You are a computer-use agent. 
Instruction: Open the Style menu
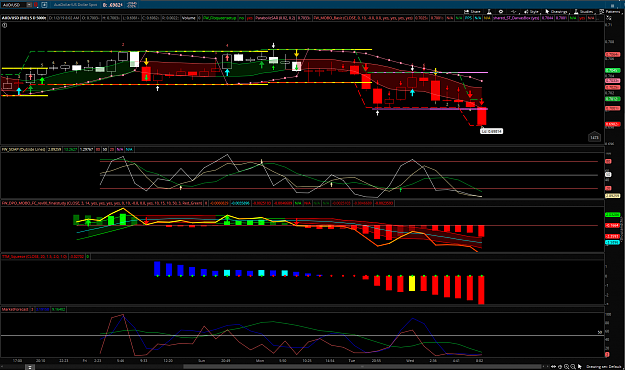point(531,12)
